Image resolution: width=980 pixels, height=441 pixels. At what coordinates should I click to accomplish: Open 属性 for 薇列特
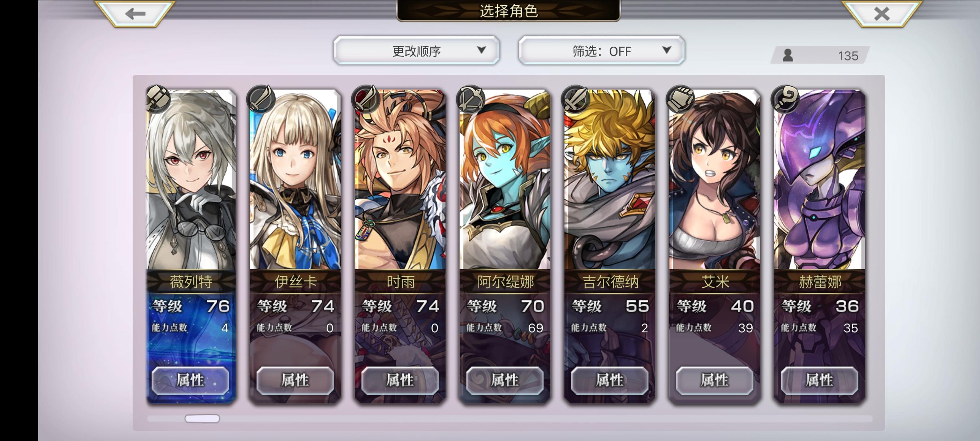point(190,380)
